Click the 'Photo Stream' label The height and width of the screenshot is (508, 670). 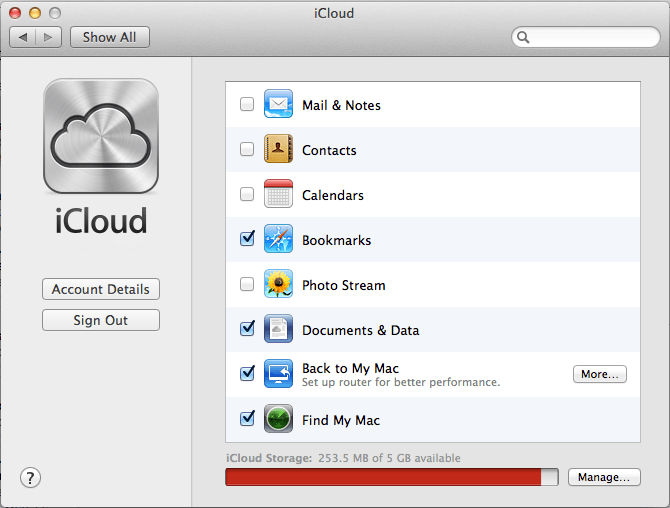click(344, 285)
